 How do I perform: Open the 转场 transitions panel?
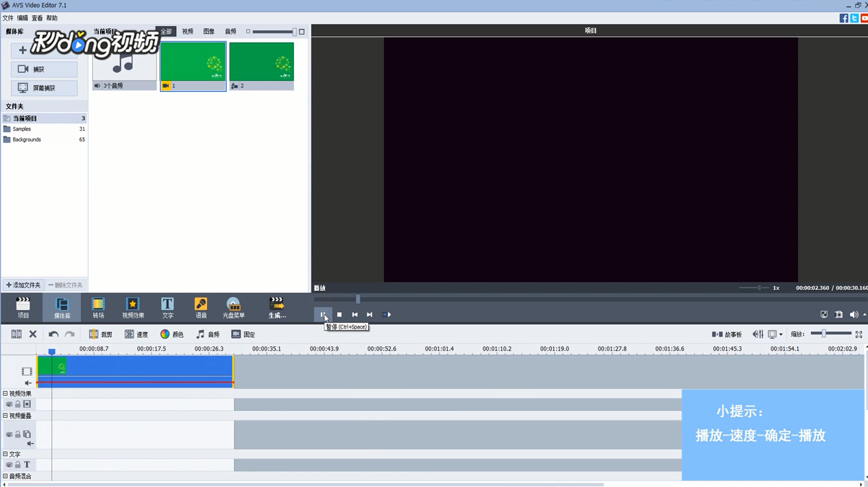click(x=98, y=307)
